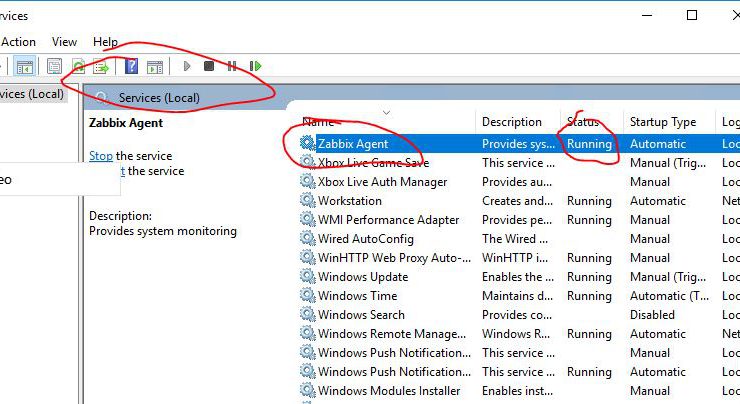Click the gear icon beside Xbox Live Auth Manager
The width and height of the screenshot is (740, 404).
pyautogui.click(x=307, y=181)
